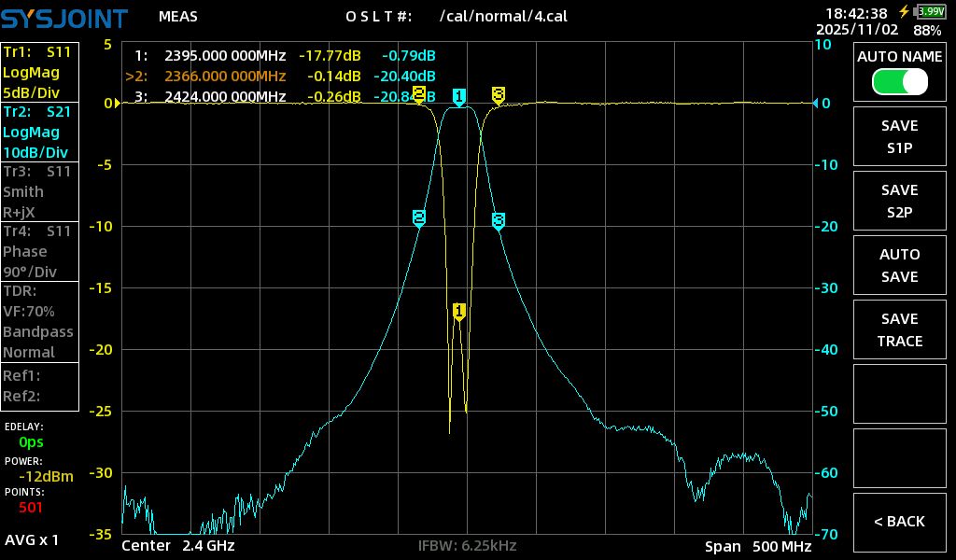The width and height of the screenshot is (956, 560).
Task: Open the MEAS menu label
Action: (x=177, y=16)
